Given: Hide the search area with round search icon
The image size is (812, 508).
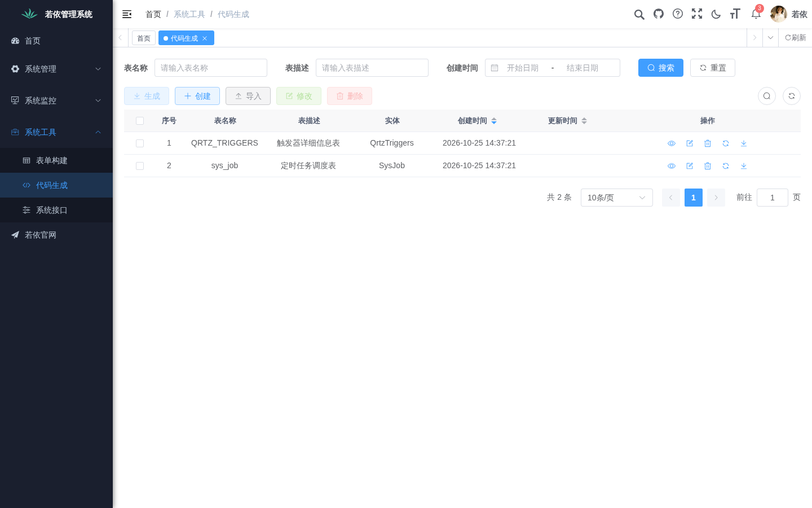Looking at the screenshot, I should (767, 96).
